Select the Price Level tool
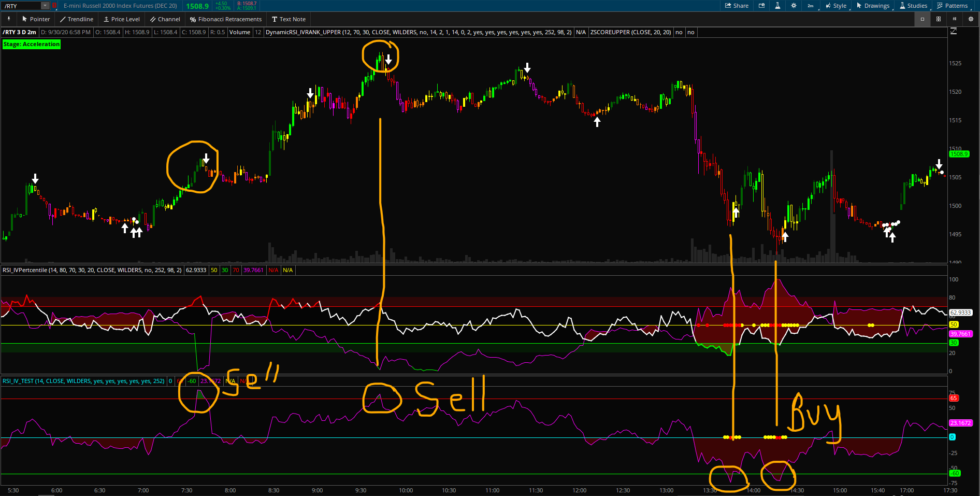Viewport: 980px width, 496px height. (x=122, y=19)
